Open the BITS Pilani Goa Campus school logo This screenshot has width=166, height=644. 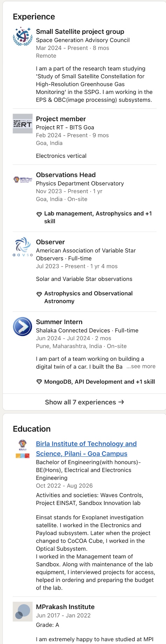(22, 449)
